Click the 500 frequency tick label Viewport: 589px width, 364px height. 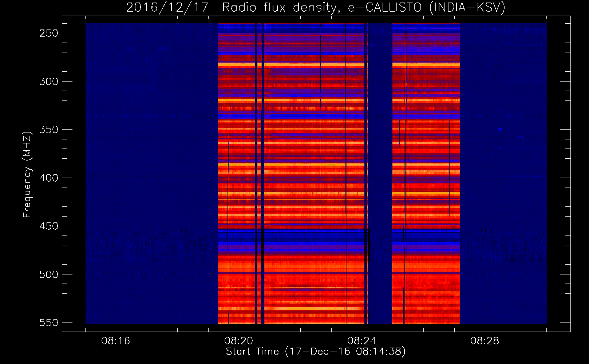click(49, 274)
